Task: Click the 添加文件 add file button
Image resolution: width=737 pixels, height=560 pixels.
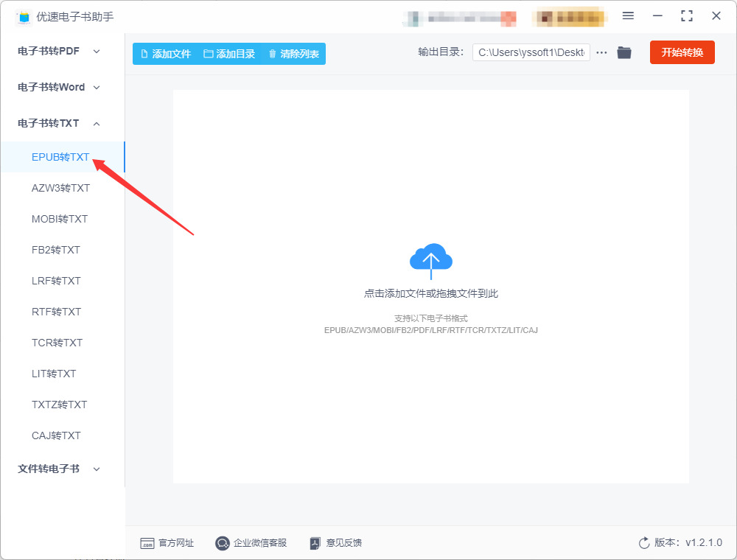Action: pyautogui.click(x=166, y=54)
